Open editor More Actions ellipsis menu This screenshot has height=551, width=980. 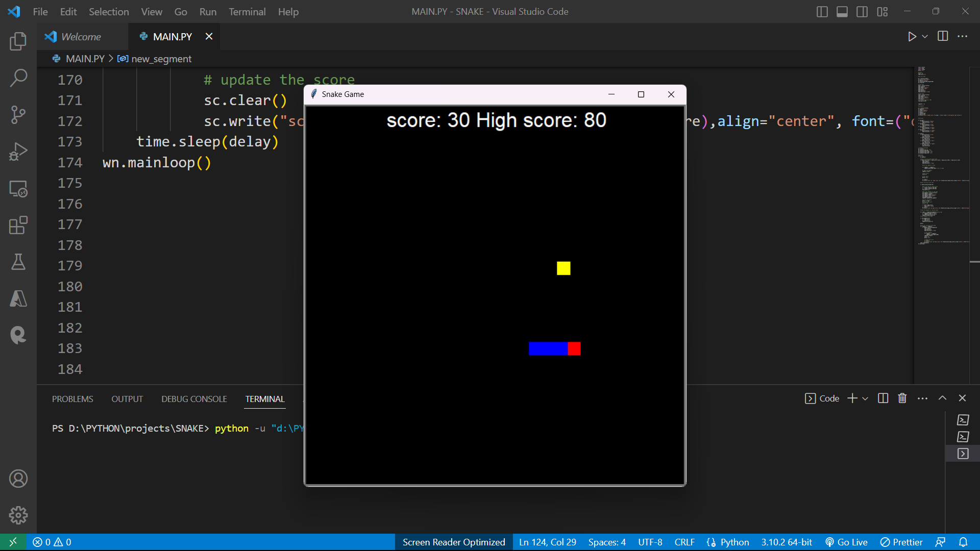tap(962, 36)
